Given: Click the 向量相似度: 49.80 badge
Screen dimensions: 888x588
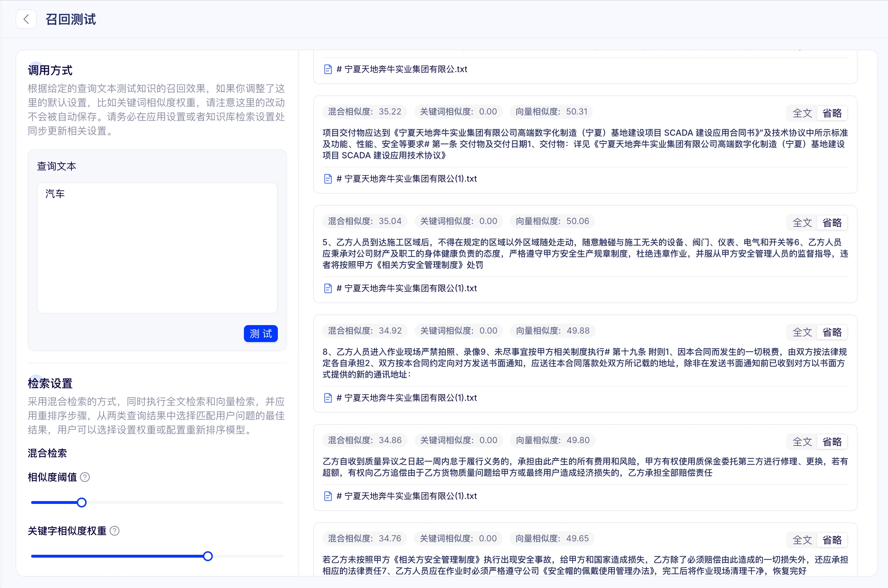Looking at the screenshot, I should pos(553,440).
